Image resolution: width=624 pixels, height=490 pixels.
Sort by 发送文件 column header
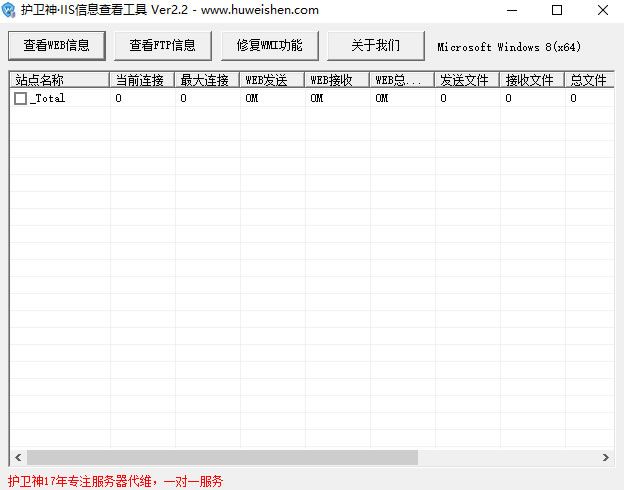467,80
